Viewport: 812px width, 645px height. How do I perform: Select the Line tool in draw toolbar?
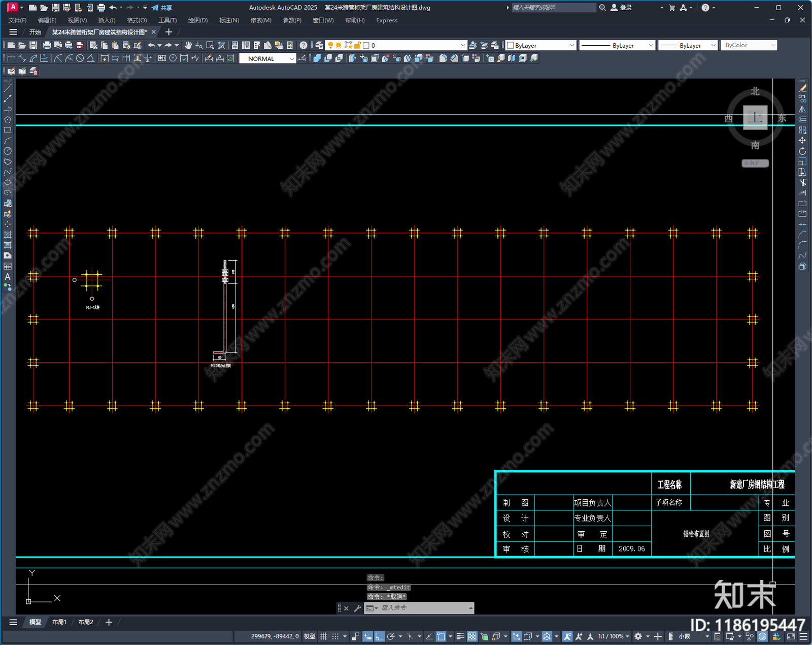point(8,88)
